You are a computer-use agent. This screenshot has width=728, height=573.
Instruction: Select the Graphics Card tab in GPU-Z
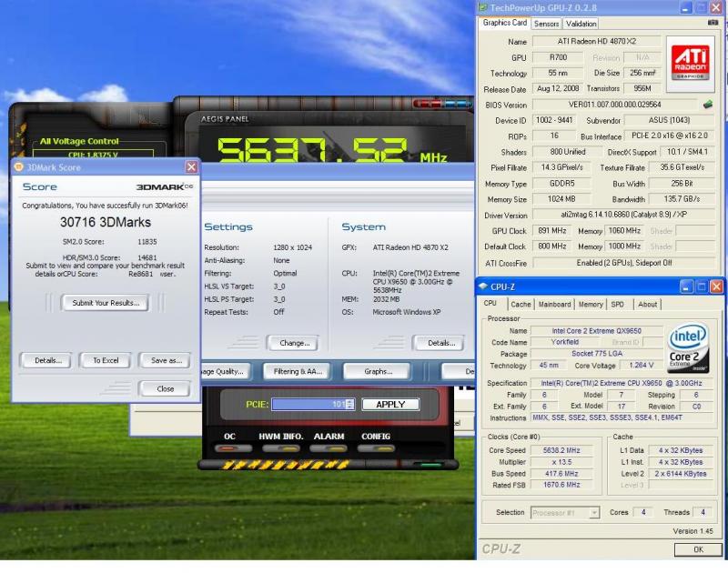[x=505, y=23]
